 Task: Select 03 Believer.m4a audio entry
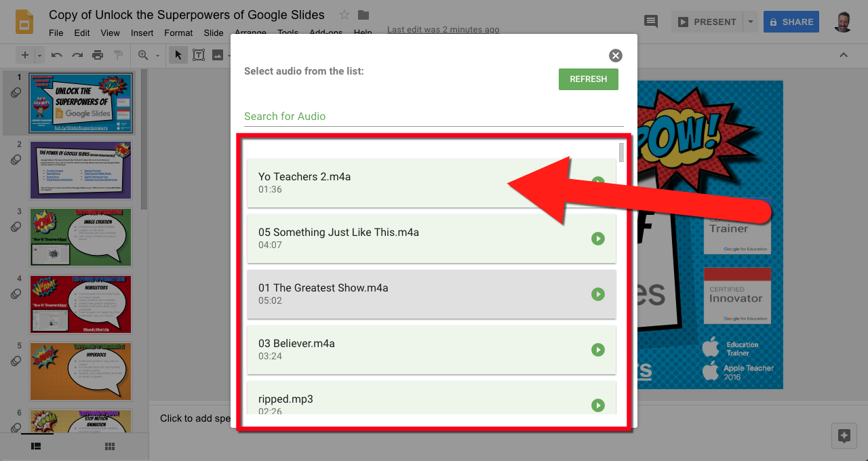point(431,350)
